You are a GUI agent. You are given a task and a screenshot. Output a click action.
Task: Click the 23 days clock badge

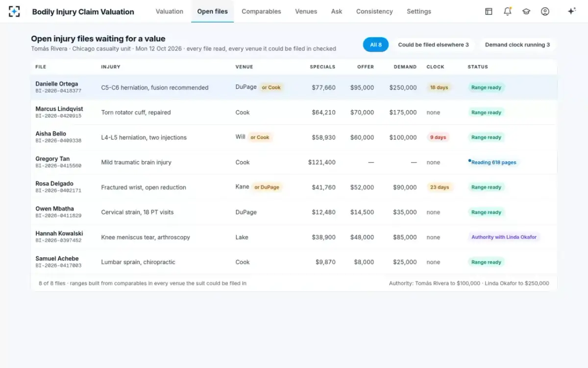pos(439,187)
